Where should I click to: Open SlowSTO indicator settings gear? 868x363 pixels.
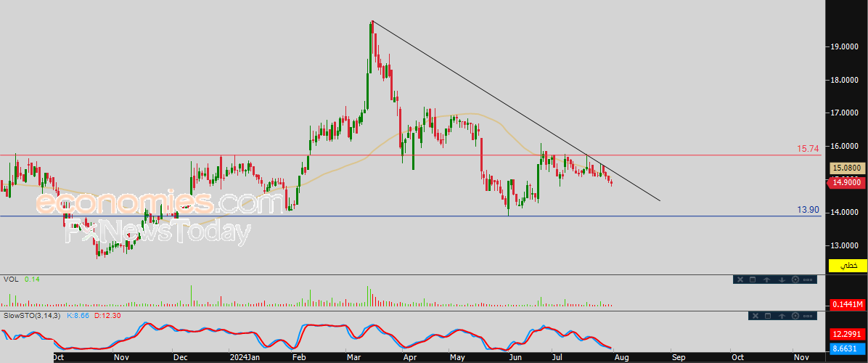(796, 315)
